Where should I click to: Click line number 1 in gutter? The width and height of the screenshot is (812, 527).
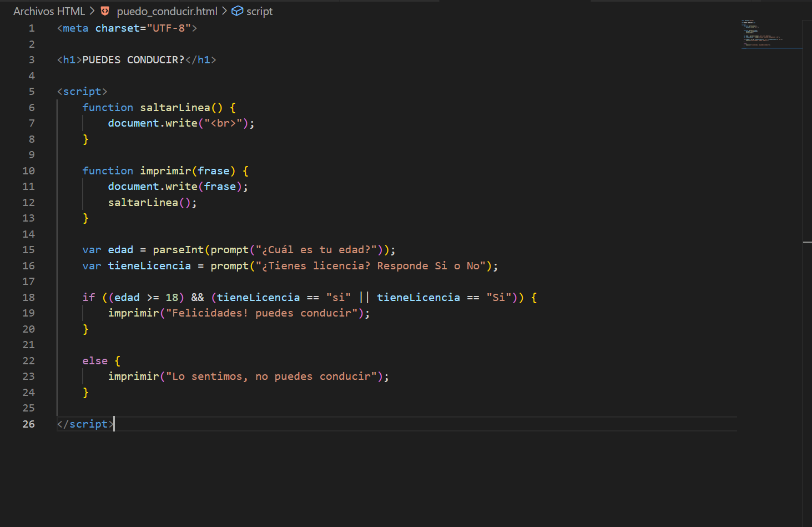coord(32,28)
